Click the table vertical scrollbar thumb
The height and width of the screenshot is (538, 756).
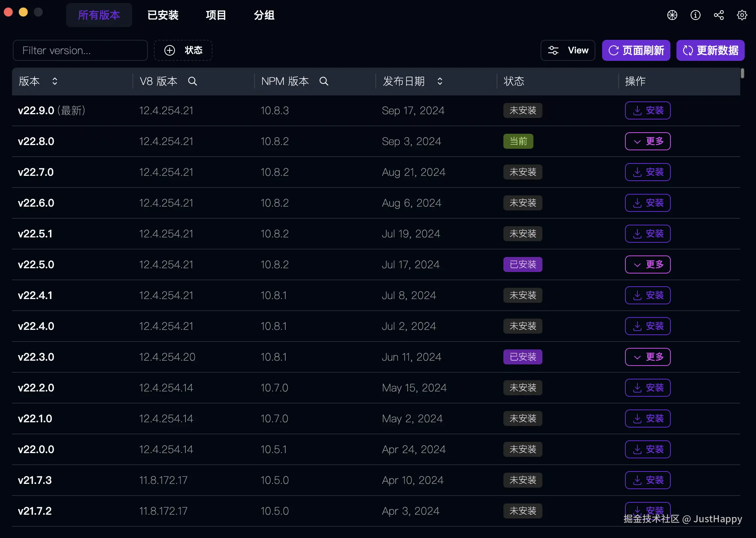pyautogui.click(x=742, y=73)
